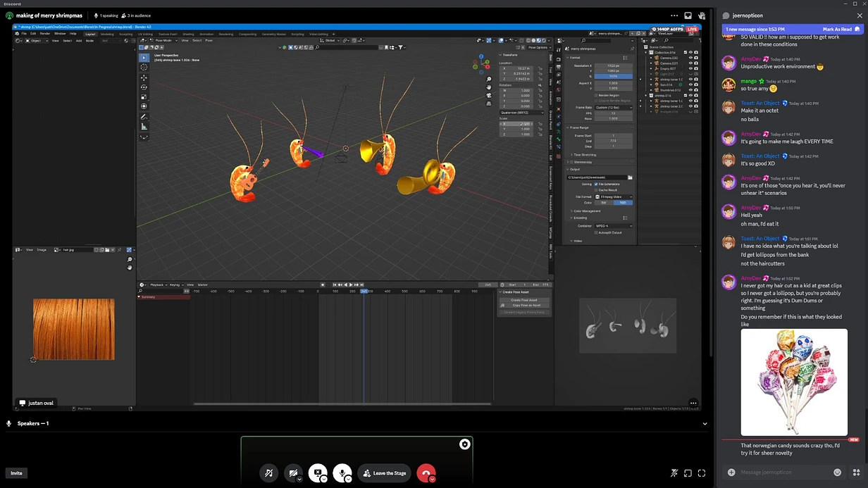Click the image editor pan hand icon
This screenshot has height=488, width=868.
(130, 268)
